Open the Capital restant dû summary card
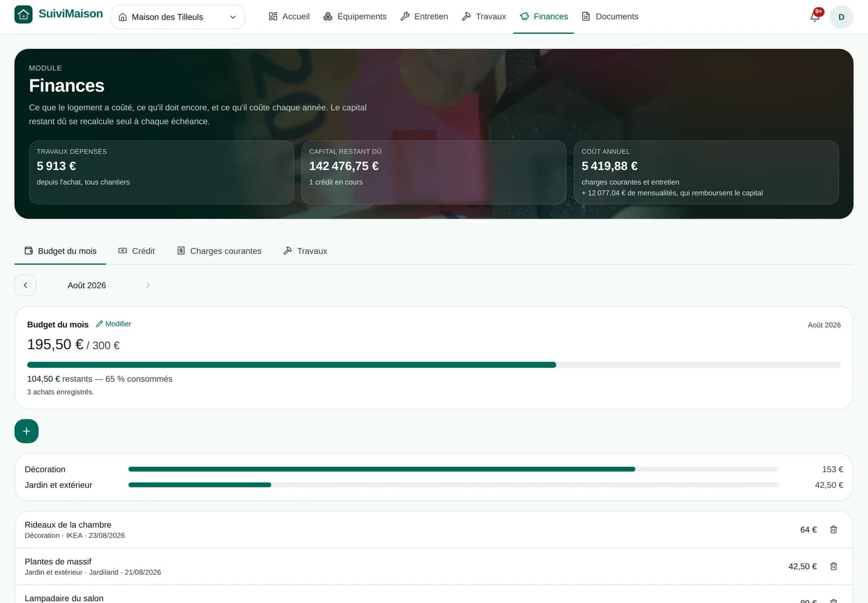The height and width of the screenshot is (603, 868). point(433,172)
